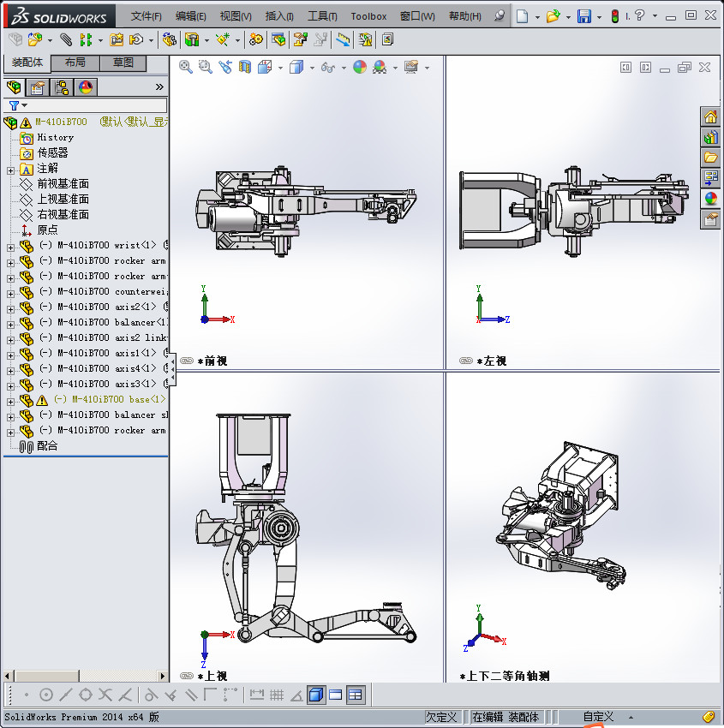Toggle the grid snap icon
The width and height of the screenshot is (724, 728).
[277, 695]
